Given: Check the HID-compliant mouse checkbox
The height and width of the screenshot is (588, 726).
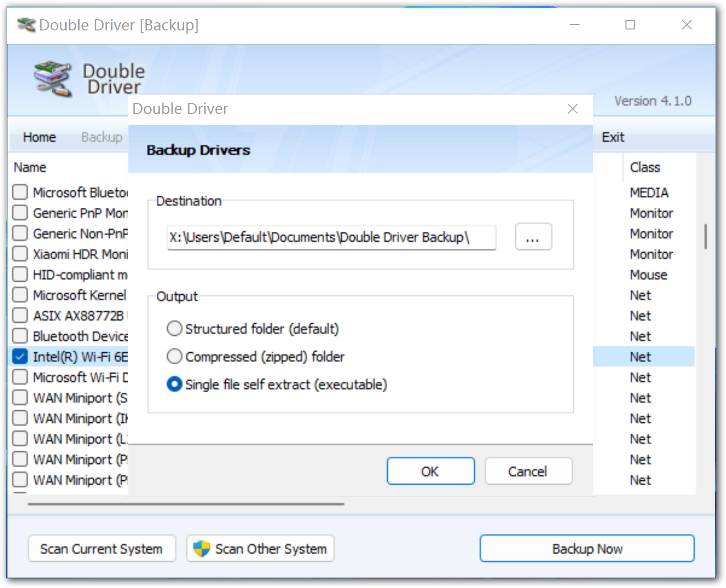Looking at the screenshot, I should 20,274.
